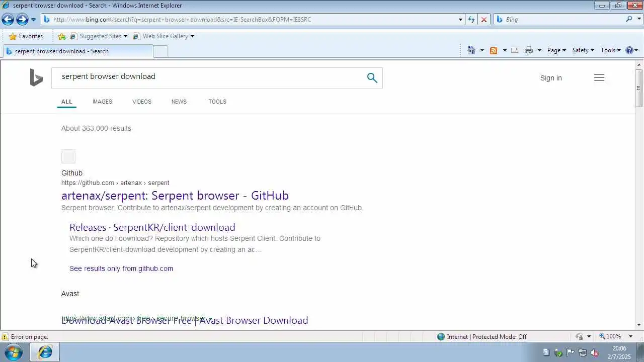
Task: Open 'Releases · SerpentKR/client-download' link
Action: [x=152, y=227]
